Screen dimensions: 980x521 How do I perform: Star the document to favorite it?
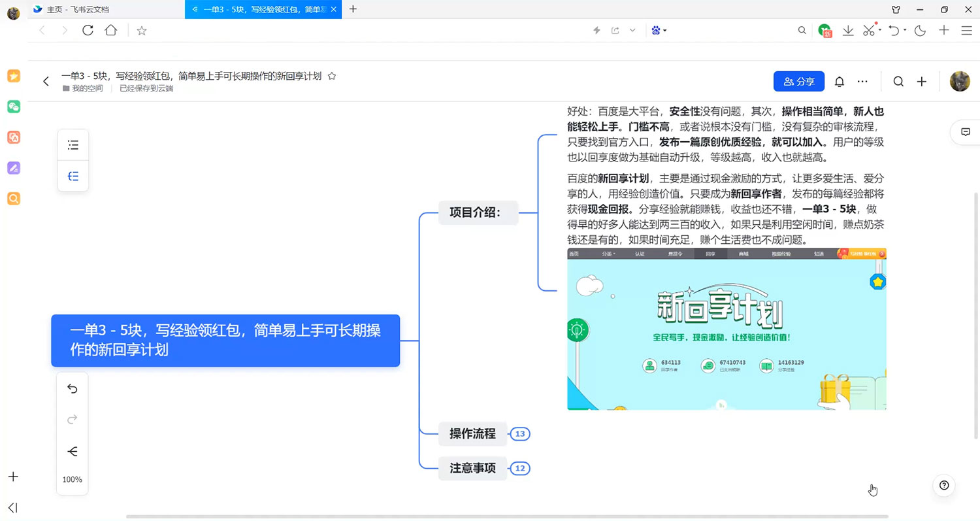332,76
